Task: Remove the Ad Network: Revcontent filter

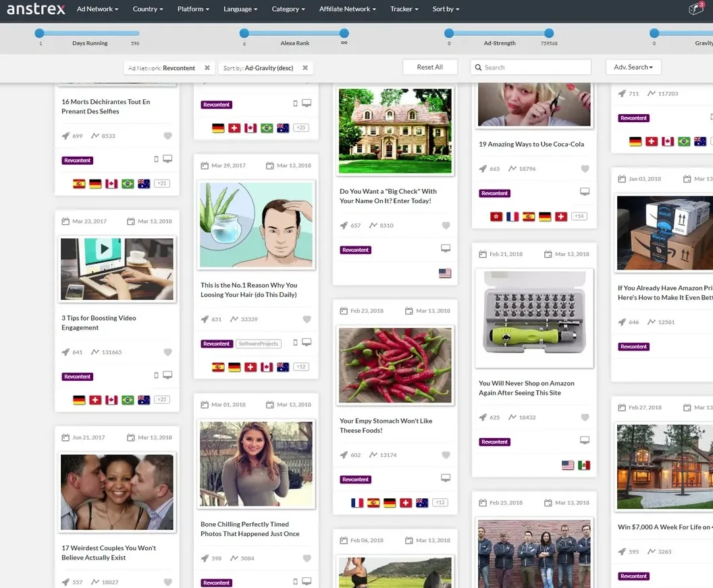Action: click(x=207, y=68)
